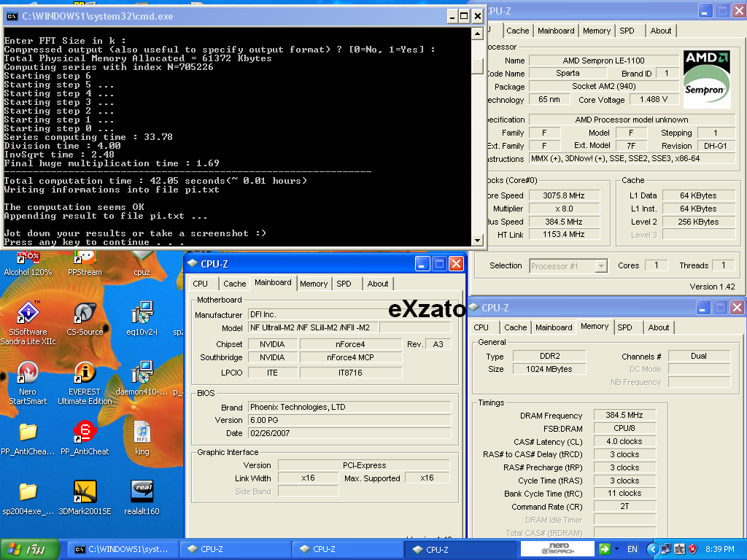Open the Alcohol 120% desktop shortcut
The image size is (747, 560).
point(28,263)
